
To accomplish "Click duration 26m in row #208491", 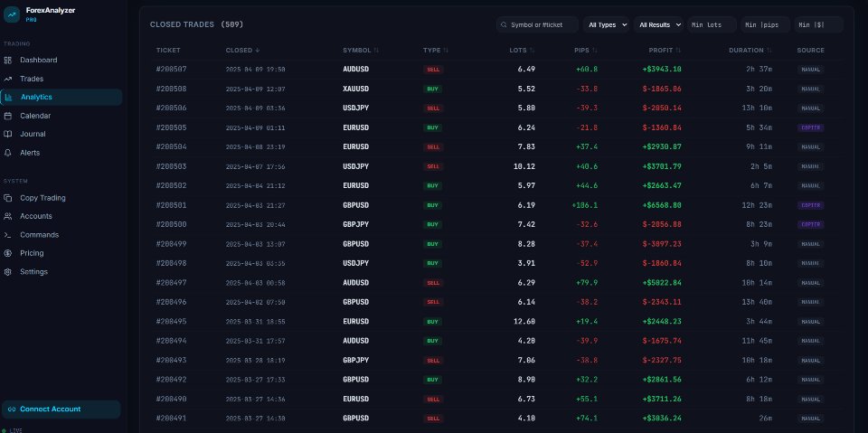I will (765, 418).
